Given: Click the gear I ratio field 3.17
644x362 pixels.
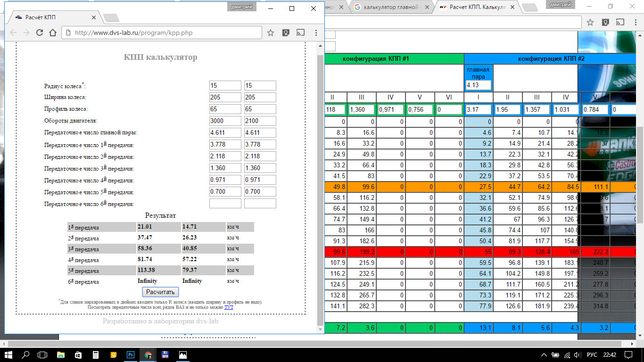Looking at the screenshot, I should click(x=479, y=109).
